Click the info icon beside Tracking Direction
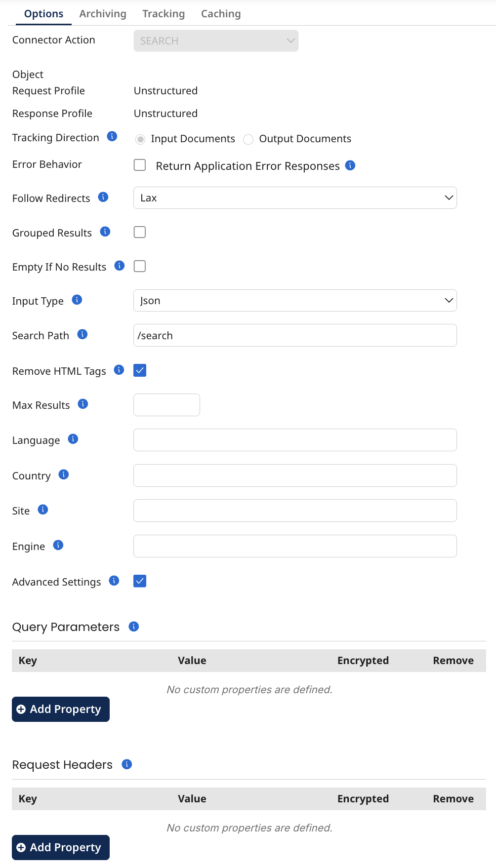 coord(112,136)
